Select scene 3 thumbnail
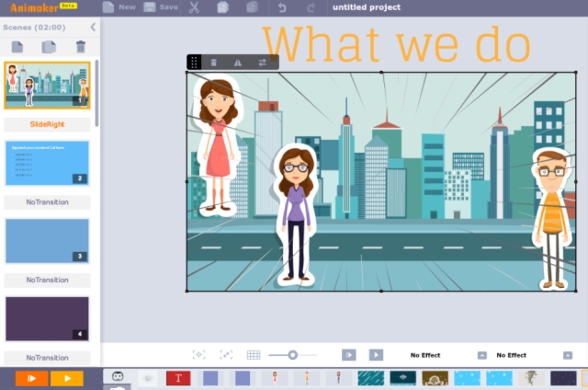 (48, 241)
